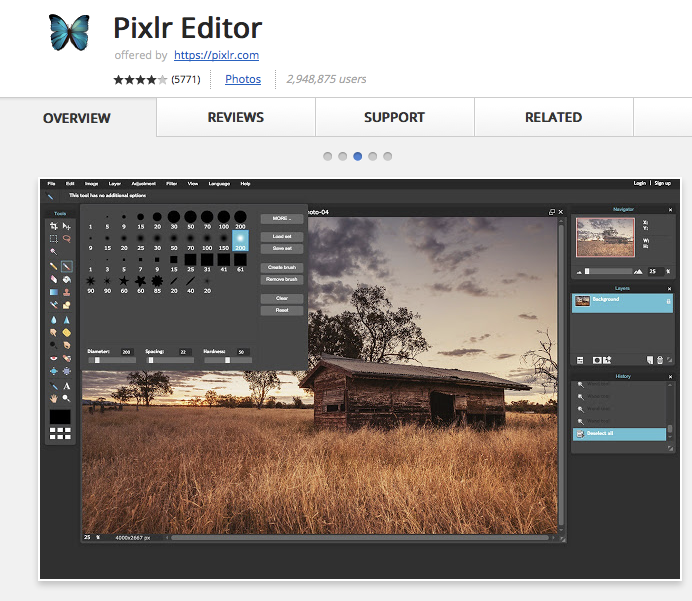Go to the first screenshot carousel dot

(327, 156)
